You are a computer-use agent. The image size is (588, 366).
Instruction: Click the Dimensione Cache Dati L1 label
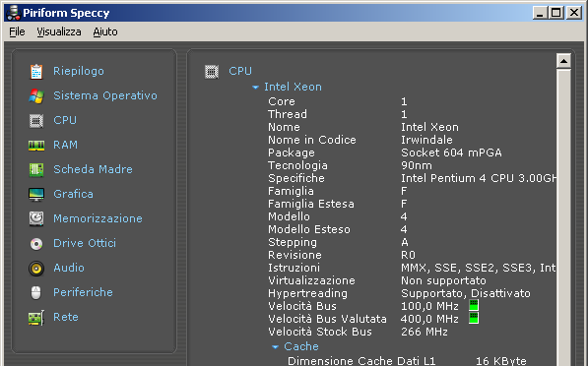click(361, 361)
